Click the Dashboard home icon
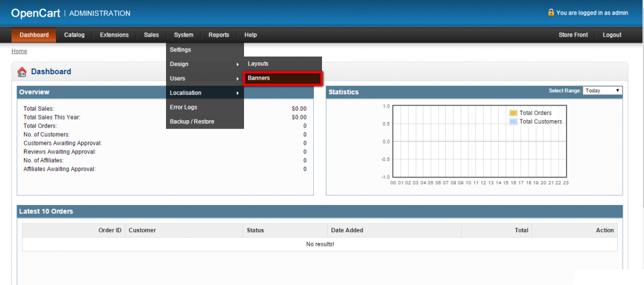Screen dimensions: 644x285 tap(22, 72)
